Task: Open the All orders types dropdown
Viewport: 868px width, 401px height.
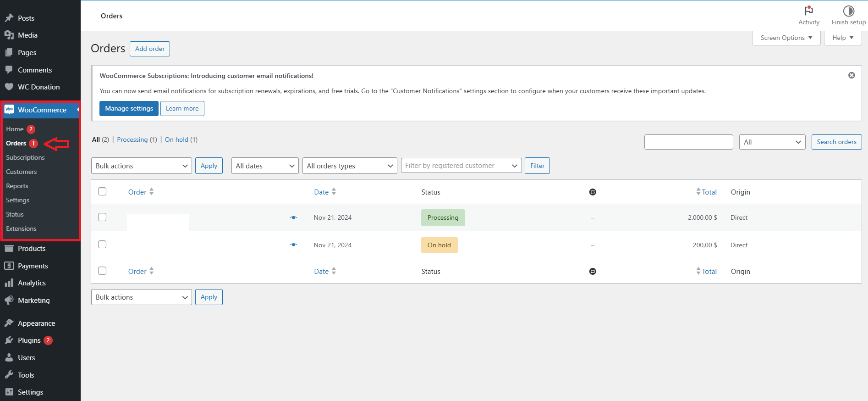Action: coord(350,166)
